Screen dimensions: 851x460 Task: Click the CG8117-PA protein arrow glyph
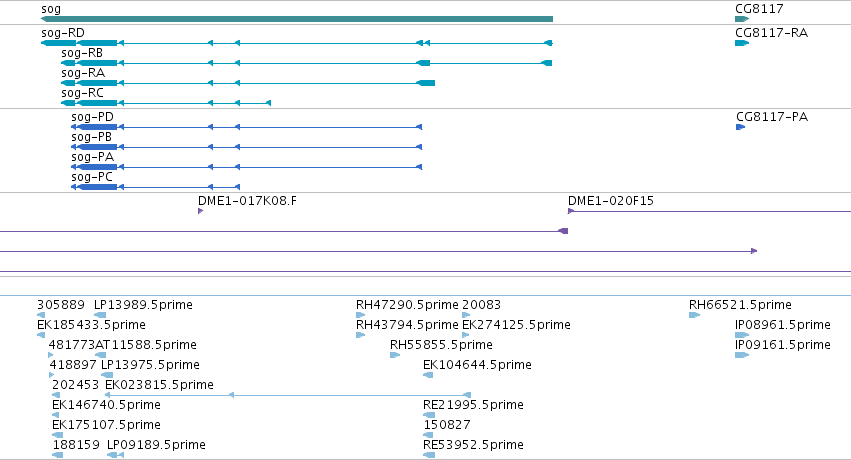click(740, 127)
